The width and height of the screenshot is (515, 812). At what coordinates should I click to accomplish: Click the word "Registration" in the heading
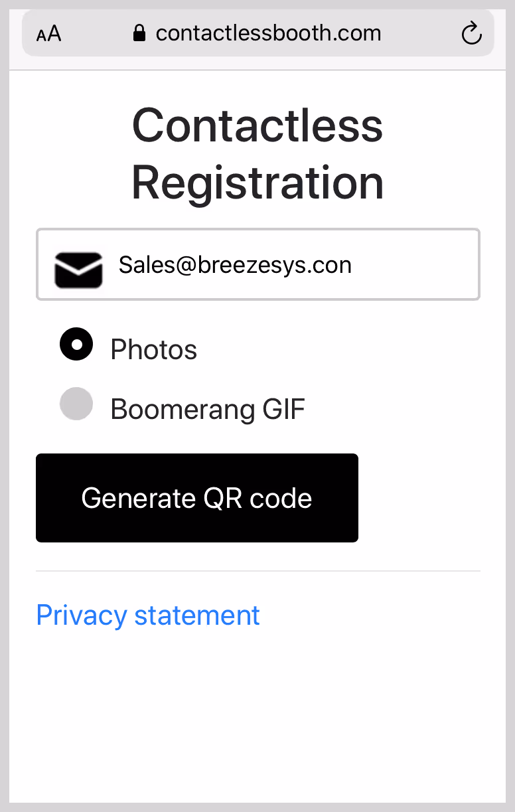(x=257, y=183)
